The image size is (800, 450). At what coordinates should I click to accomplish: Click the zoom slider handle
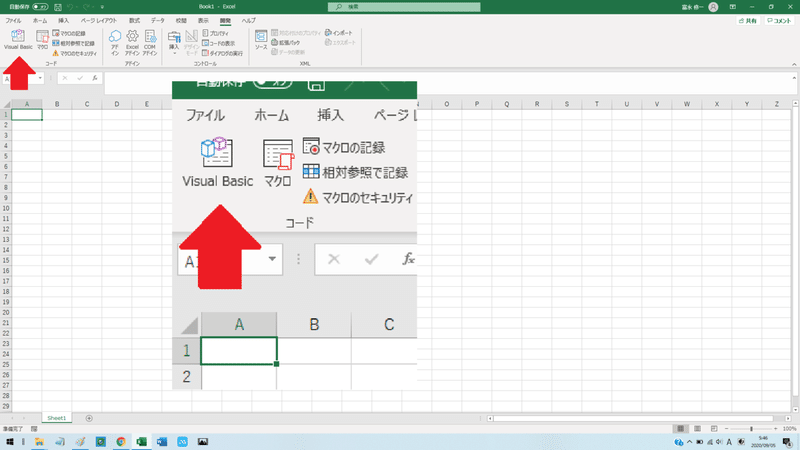[751, 429]
